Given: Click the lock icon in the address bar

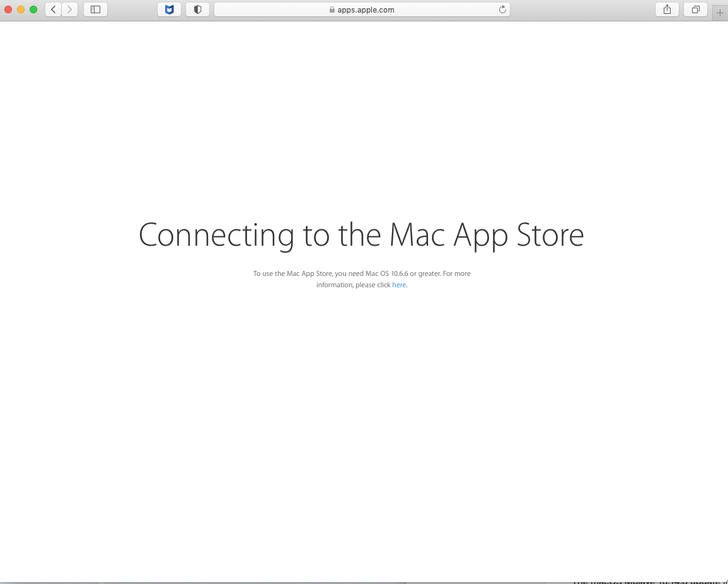Looking at the screenshot, I should (x=332, y=9).
